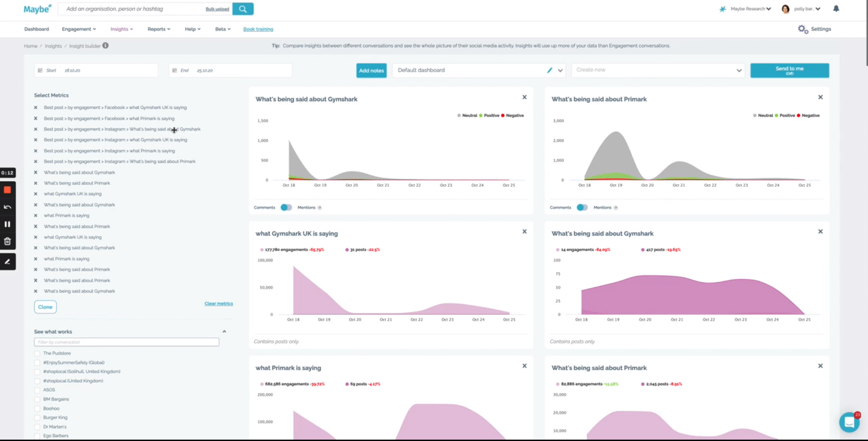Screen dimensions: 868x441
Task: Delete recording with trash icon
Action: [7, 241]
